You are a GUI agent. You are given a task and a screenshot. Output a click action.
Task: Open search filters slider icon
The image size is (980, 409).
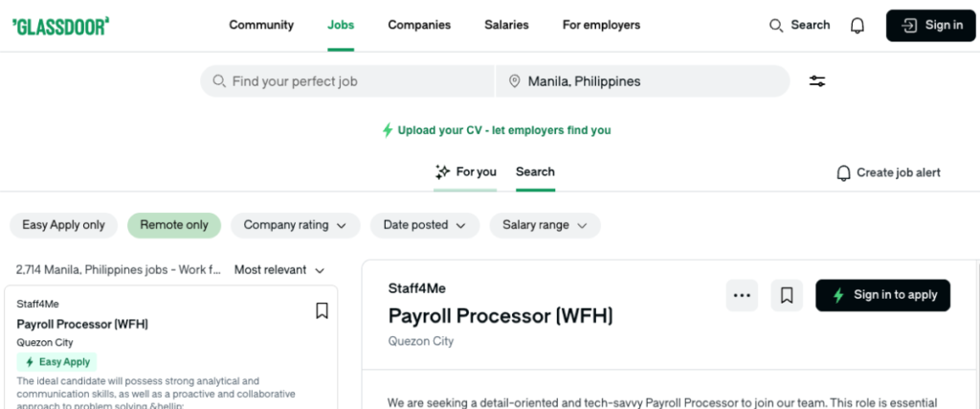tap(817, 81)
